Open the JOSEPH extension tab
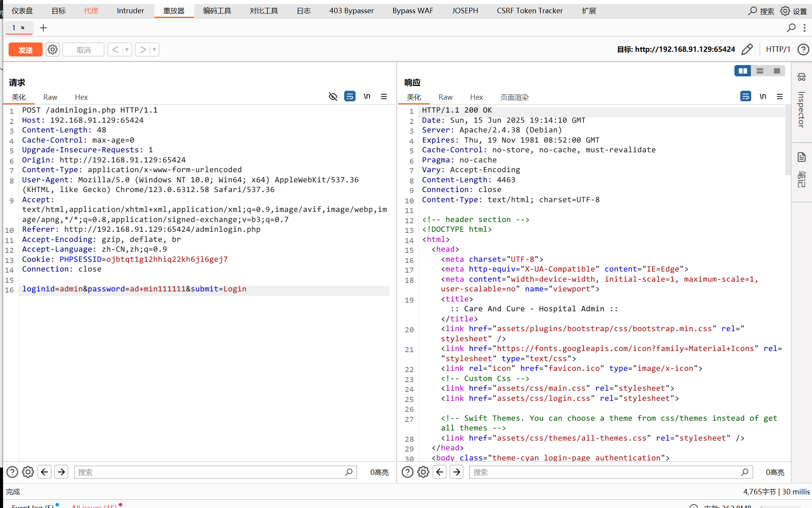The height and width of the screenshot is (508, 812). pos(465,11)
